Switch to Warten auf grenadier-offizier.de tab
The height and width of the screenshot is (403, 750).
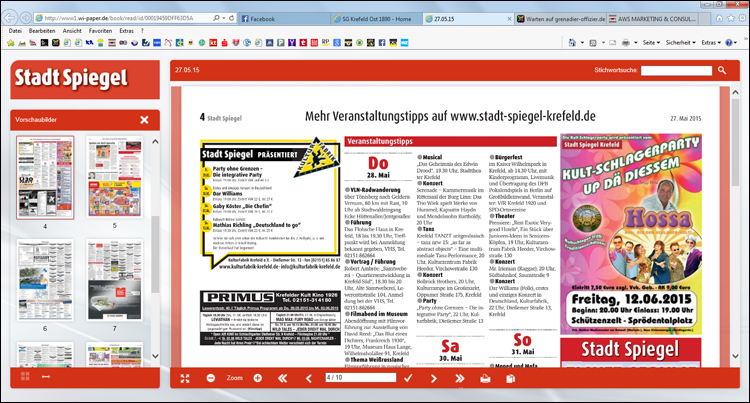click(561, 19)
